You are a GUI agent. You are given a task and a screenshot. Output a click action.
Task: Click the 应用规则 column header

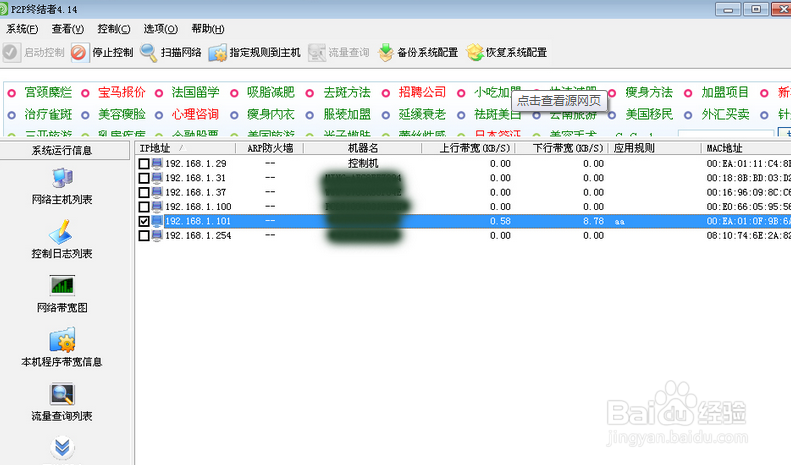(654, 148)
